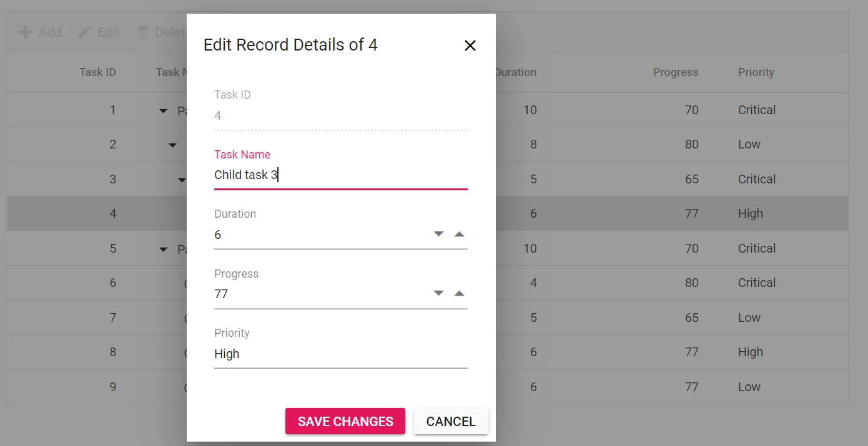Screen dimensions: 868x446
Task: Click Save Changes to apply edits
Action: point(345,421)
